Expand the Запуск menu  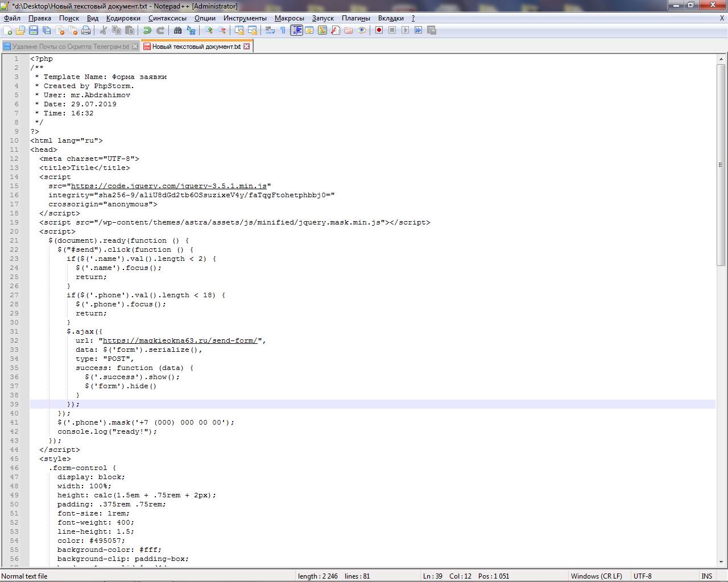pyautogui.click(x=323, y=18)
